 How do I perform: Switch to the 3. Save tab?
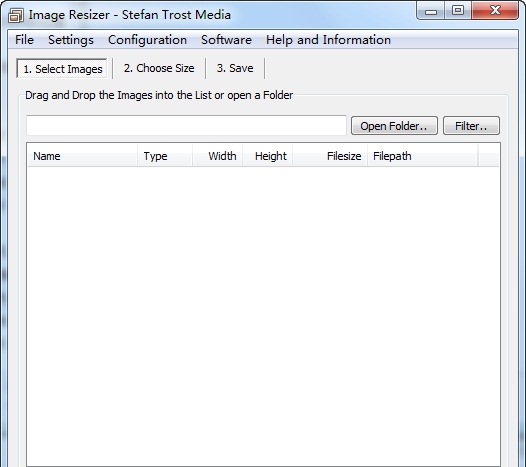tap(235, 68)
